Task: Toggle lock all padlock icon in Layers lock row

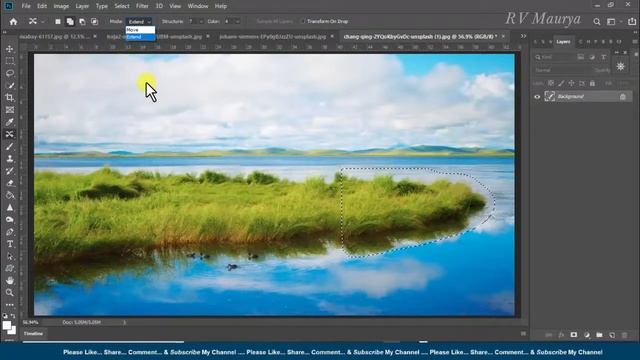Action: pyautogui.click(x=592, y=83)
